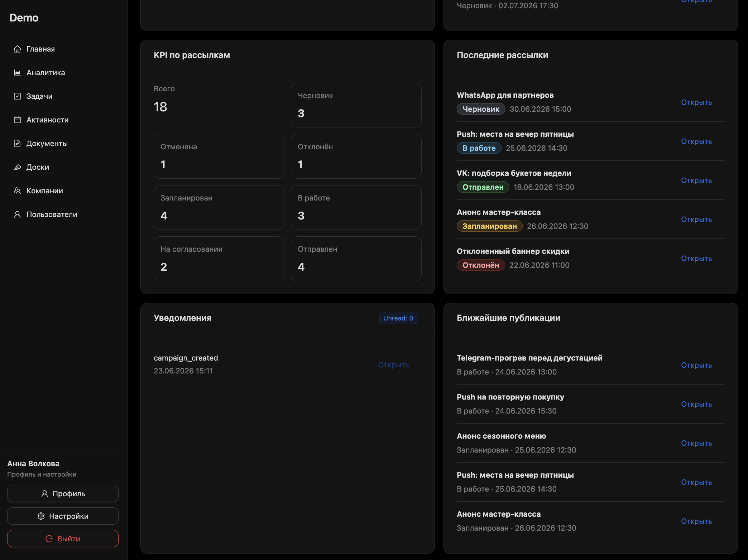Click the В работе KPI card

click(356, 208)
